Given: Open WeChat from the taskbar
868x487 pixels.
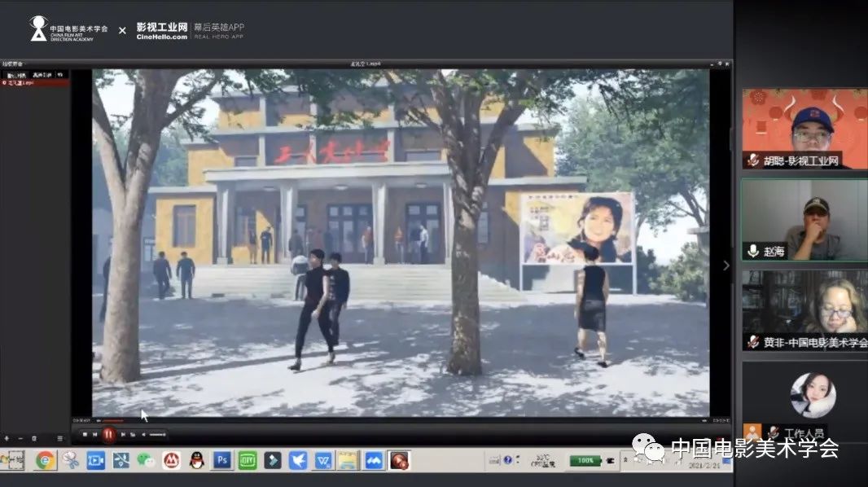Looking at the screenshot, I should tap(146, 461).
